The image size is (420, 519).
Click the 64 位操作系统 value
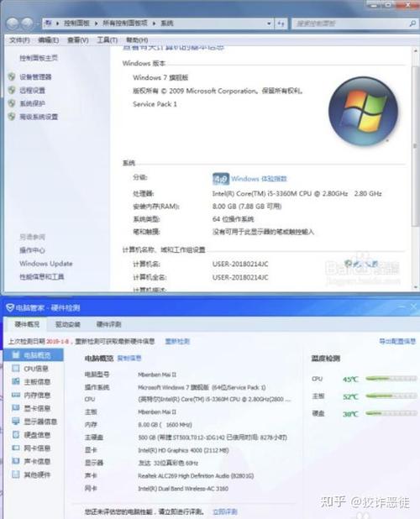[x=233, y=219]
